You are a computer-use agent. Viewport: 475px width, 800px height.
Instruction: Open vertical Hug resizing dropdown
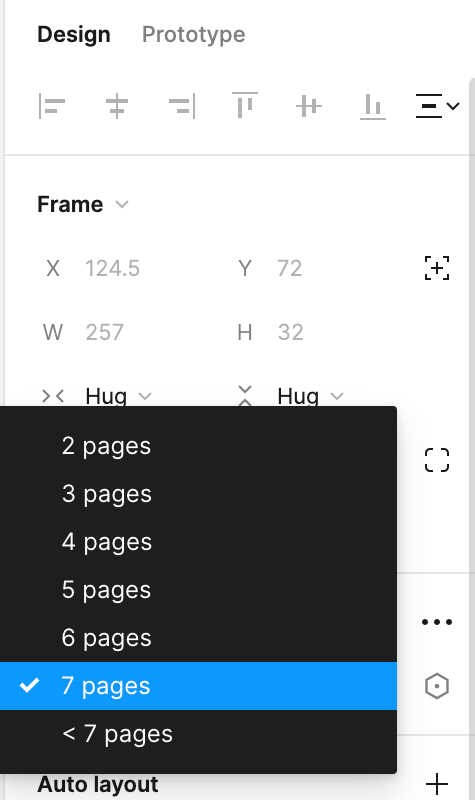tap(310, 396)
